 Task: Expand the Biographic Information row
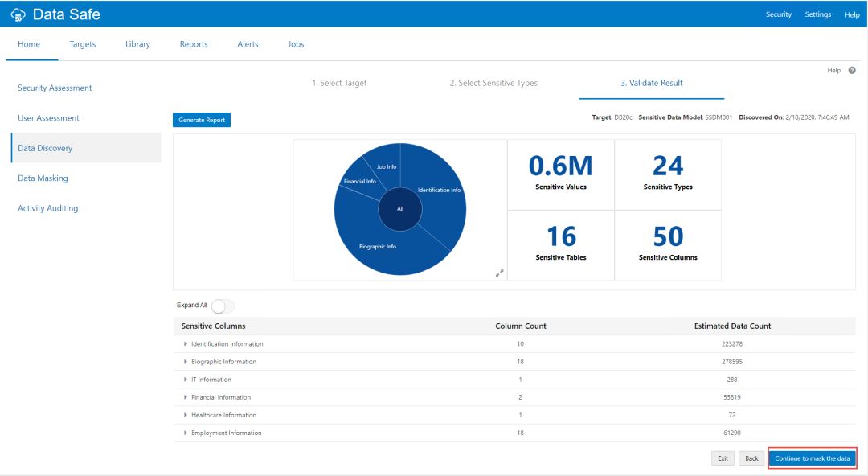tap(186, 362)
